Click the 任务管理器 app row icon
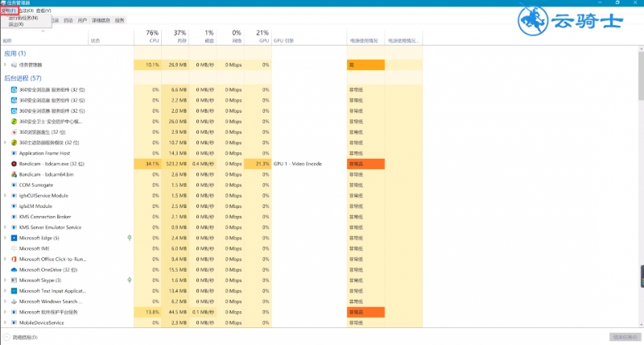The height and width of the screenshot is (345, 644). pyautogui.click(x=14, y=65)
